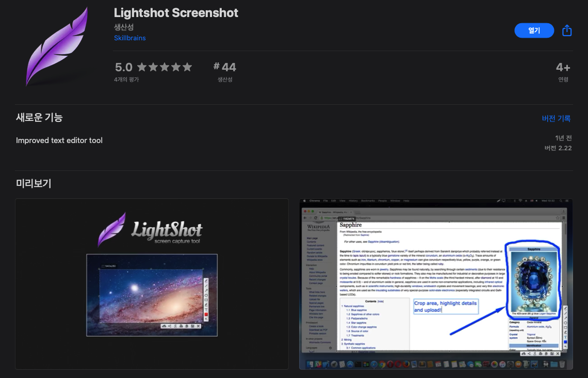Select the LightShot galaxy preview thumbnail

click(x=152, y=284)
